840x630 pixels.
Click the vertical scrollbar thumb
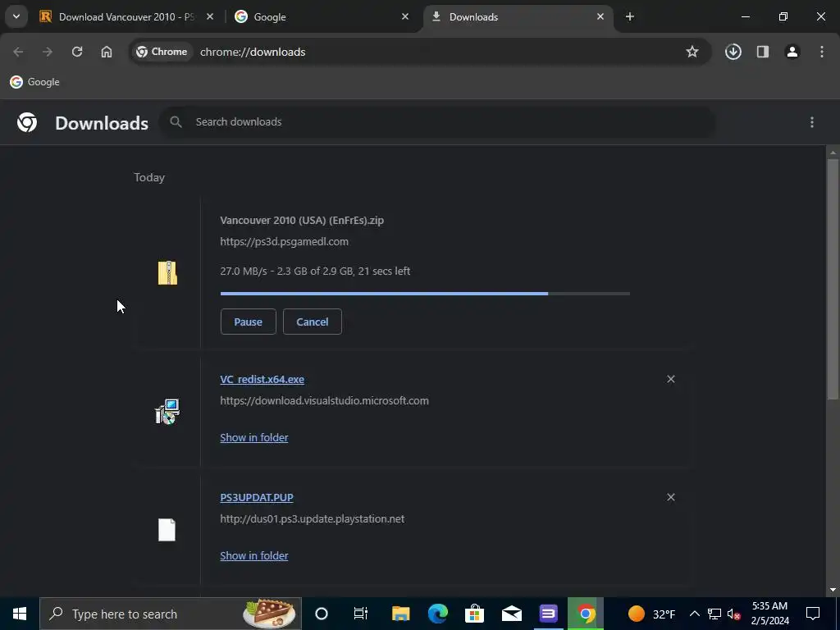[833, 279]
